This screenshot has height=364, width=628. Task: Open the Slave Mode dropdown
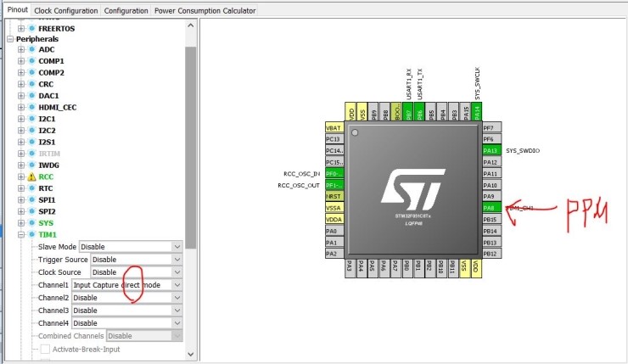coord(131,247)
